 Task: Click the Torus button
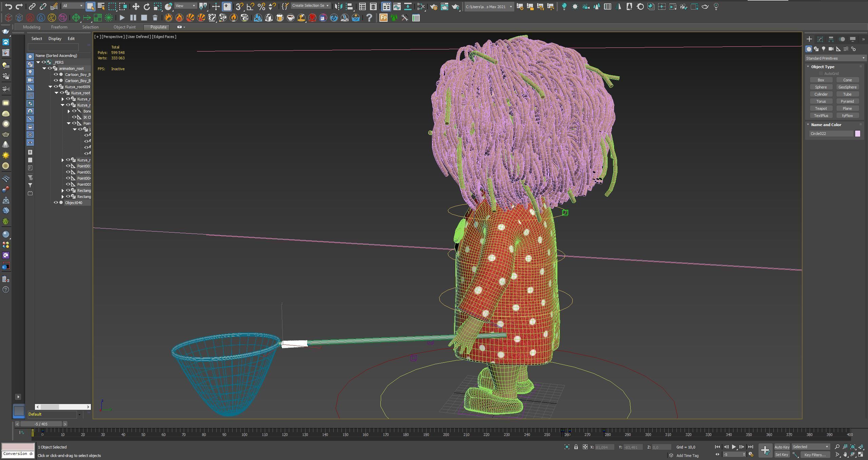click(821, 101)
